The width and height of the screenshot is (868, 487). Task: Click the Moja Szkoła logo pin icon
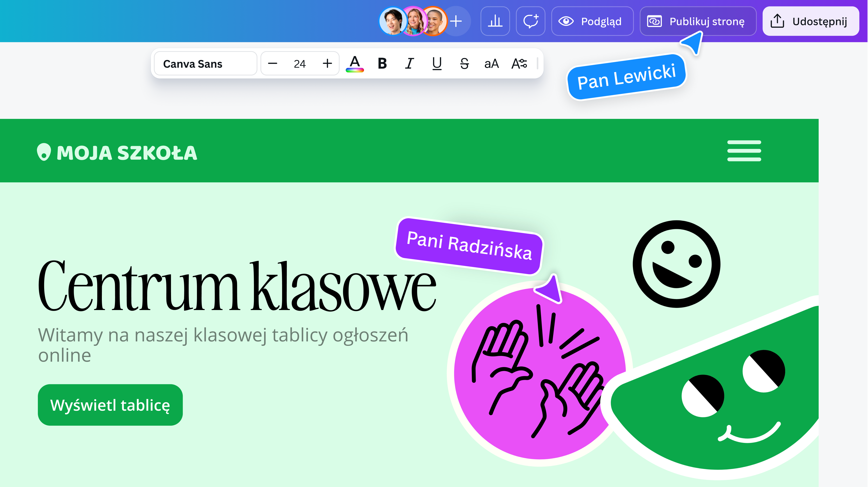pyautogui.click(x=44, y=152)
